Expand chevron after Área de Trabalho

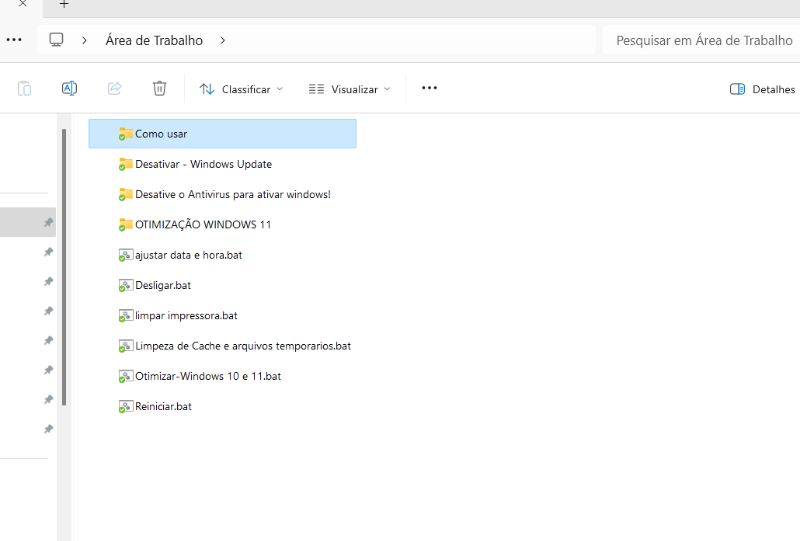tap(222, 40)
